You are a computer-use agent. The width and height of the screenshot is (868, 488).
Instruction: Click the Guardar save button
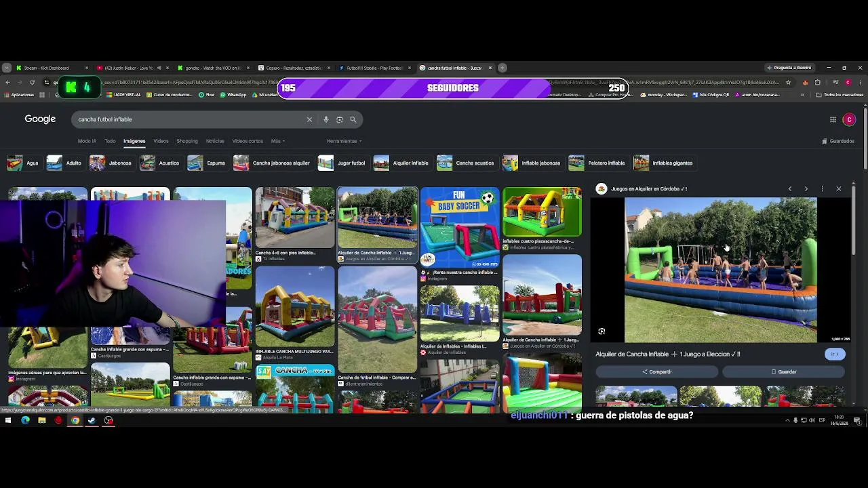pyautogui.click(x=784, y=372)
